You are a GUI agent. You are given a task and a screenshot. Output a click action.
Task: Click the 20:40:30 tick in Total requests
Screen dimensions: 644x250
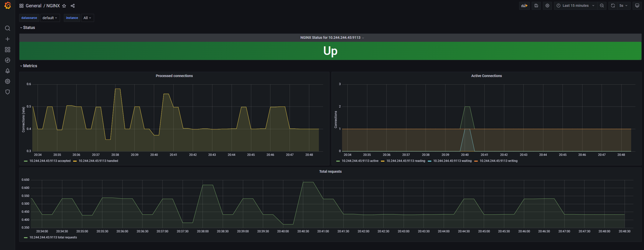pyautogui.click(x=303, y=231)
